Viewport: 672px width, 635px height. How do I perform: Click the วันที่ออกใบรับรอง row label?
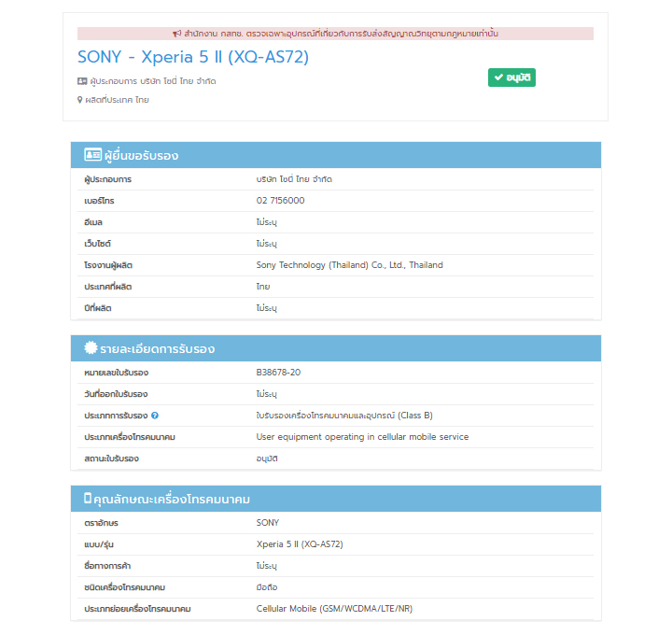[x=116, y=394]
